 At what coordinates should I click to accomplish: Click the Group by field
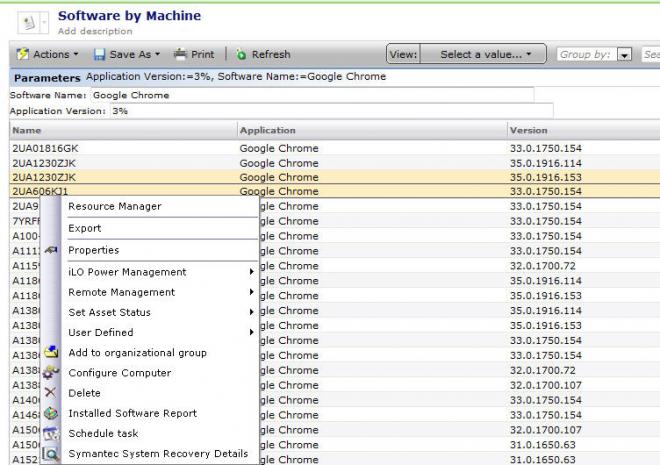click(x=587, y=55)
